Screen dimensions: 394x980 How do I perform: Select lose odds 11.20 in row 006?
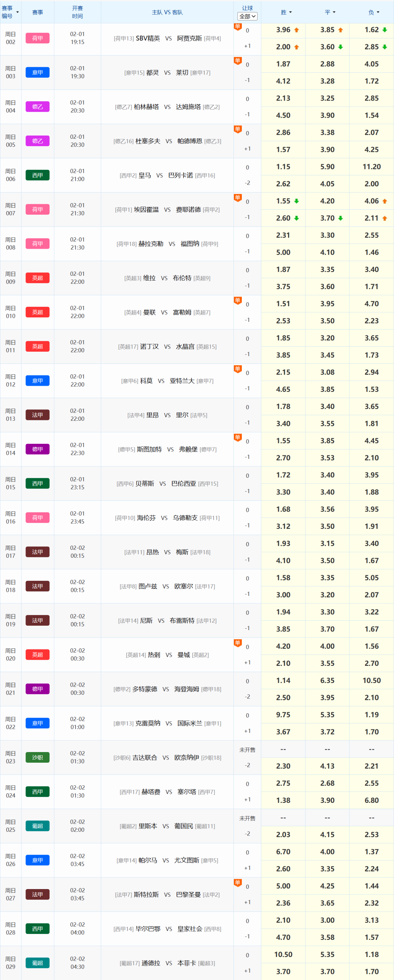372,167
